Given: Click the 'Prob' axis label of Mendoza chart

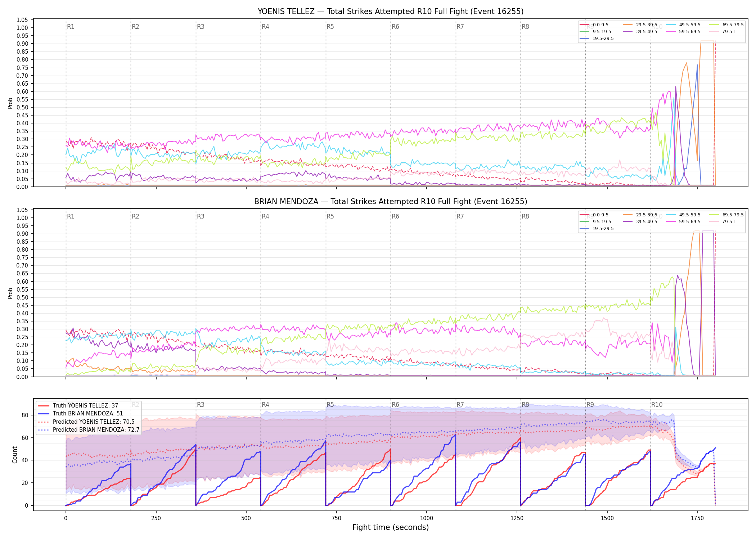Looking at the screenshot, I should pyautogui.click(x=10, y=293).
